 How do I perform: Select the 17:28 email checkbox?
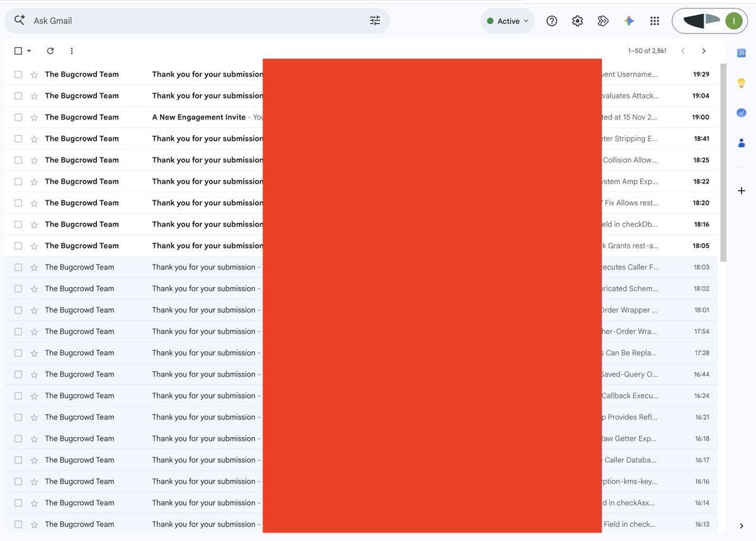[x=18, y=353]
